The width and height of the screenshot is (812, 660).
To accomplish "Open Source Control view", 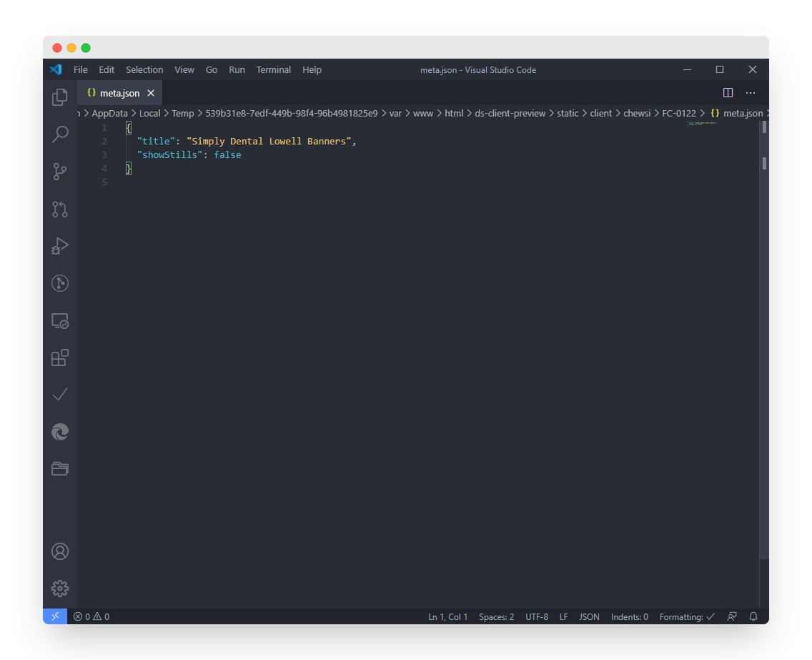I will [59, 172].
